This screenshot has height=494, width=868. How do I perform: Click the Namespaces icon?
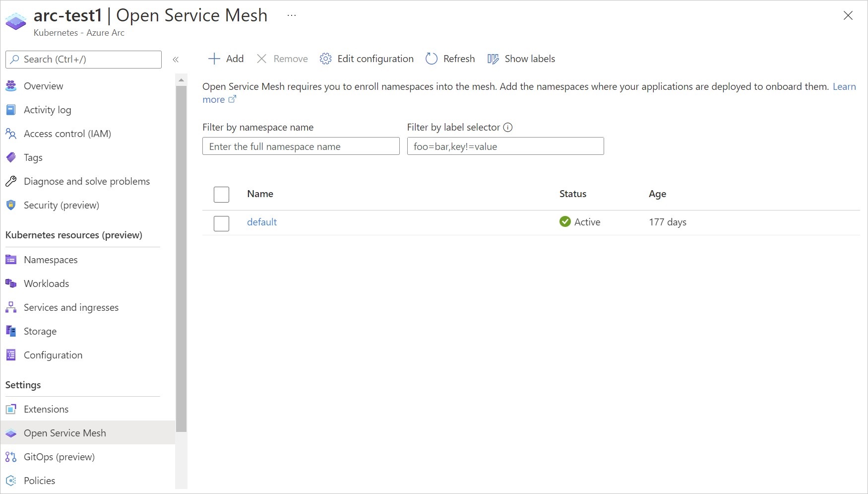click(11, 260)
